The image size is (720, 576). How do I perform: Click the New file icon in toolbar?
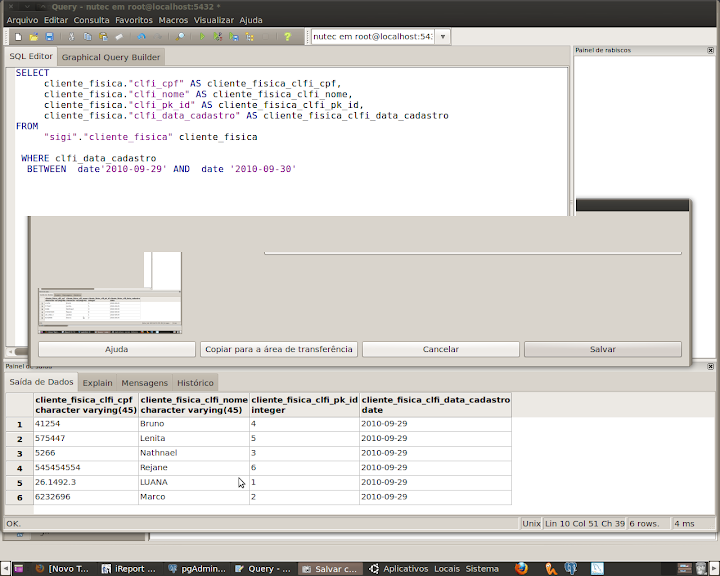pos(18,37)
